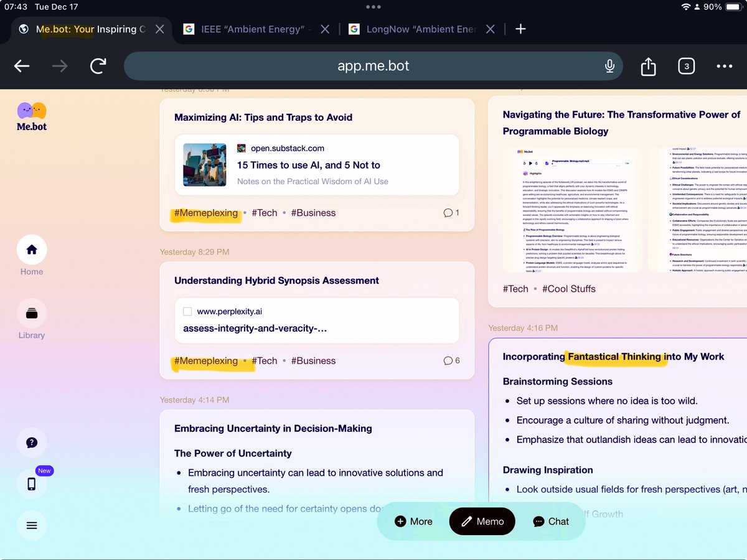Open Understanding Hybrid Synopsis Assessment title
Image resolution: width=747 pixels, height=560 pixels.
(276, 281)
